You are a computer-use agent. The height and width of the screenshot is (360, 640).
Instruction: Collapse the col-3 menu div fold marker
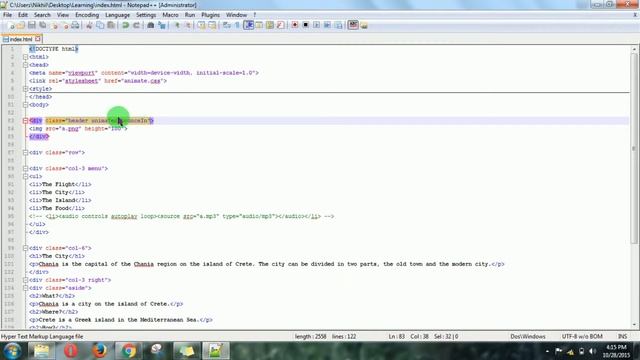(x=25, y=168)
